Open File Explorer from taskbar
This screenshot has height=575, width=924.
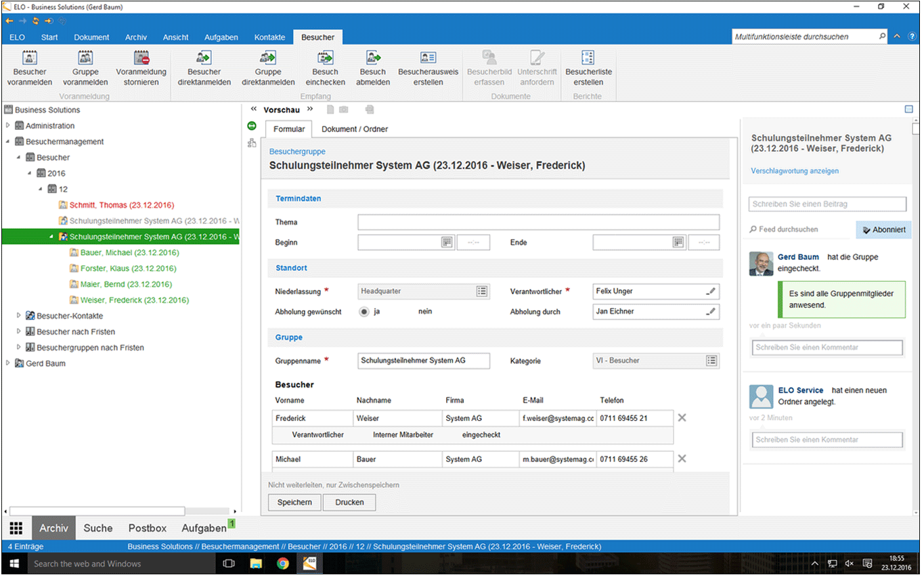point(256,563)
